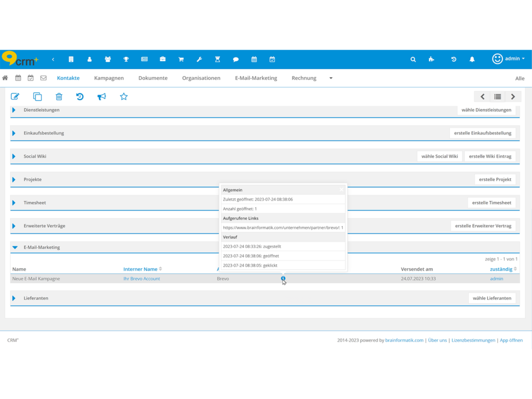This screenshot has width=532, height=399.
Task: Go to next record arrow button
Action: 513,97
